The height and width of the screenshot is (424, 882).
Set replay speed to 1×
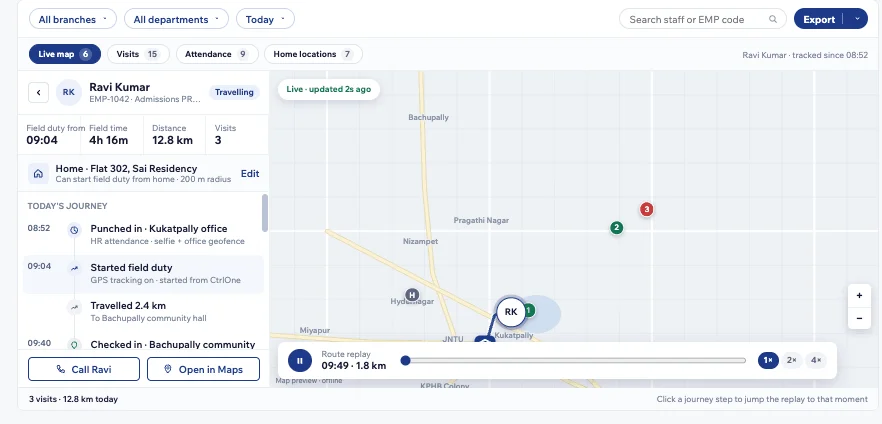tap(768, 360)
